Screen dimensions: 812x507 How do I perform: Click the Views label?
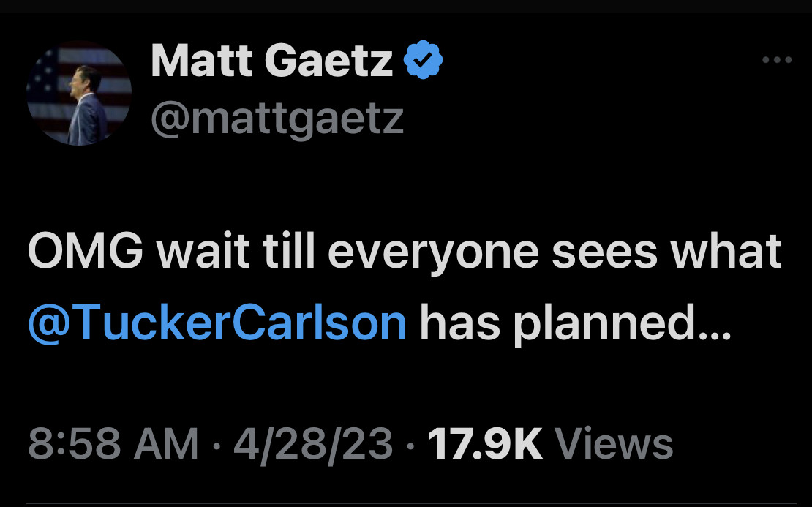pos(614,444)
